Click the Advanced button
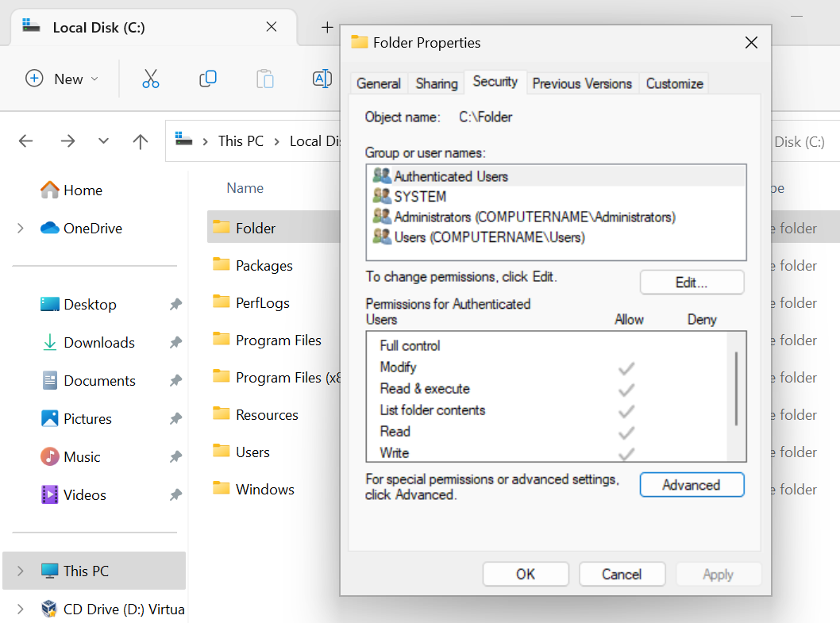 pos(692,485)
